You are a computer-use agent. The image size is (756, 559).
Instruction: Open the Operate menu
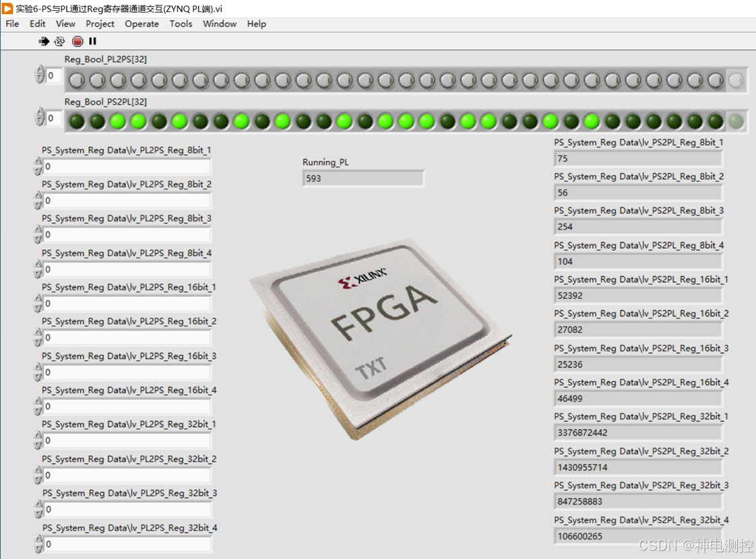coord(141,24)
